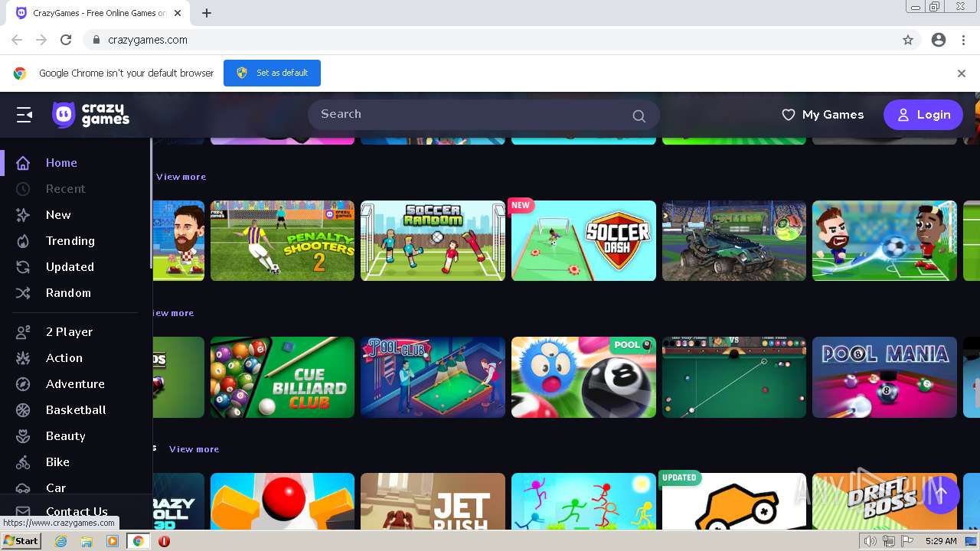Screen dimensions: 980x551
Task: Open the CrazyGames logo homepage
Action: click(90, 115)
